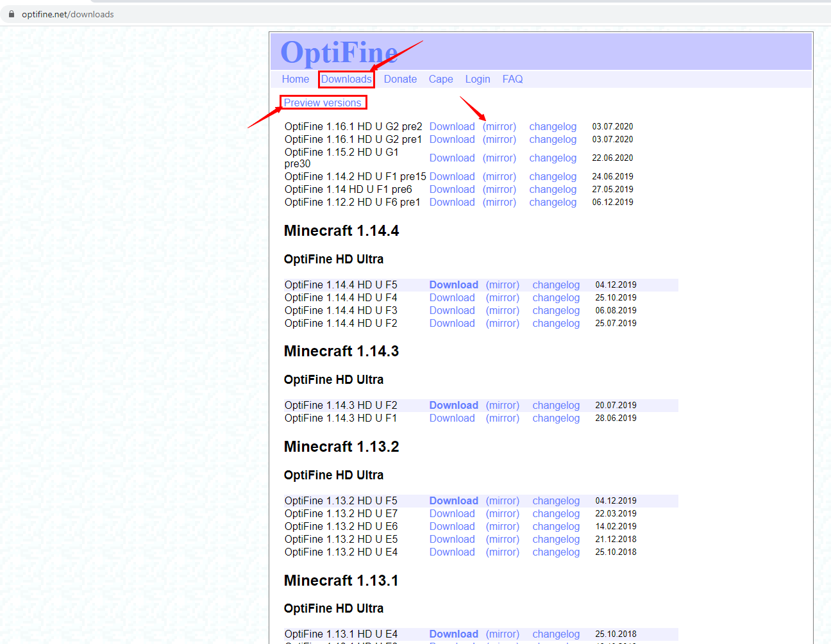Download OptiFine 1.15.2 HD U G1 pre30

tap(452, 158)
